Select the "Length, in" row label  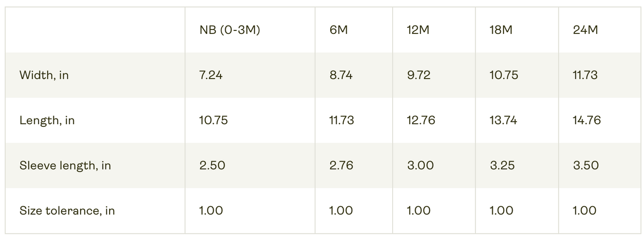point(47,120)
